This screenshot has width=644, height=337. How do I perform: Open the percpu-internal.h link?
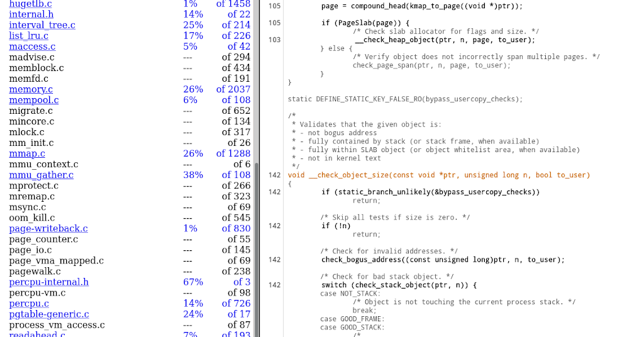click(x=49, y=282)
